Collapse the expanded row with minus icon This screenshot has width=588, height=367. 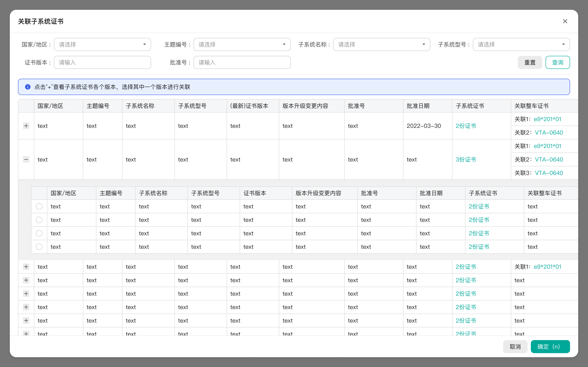tap(26, 159)
